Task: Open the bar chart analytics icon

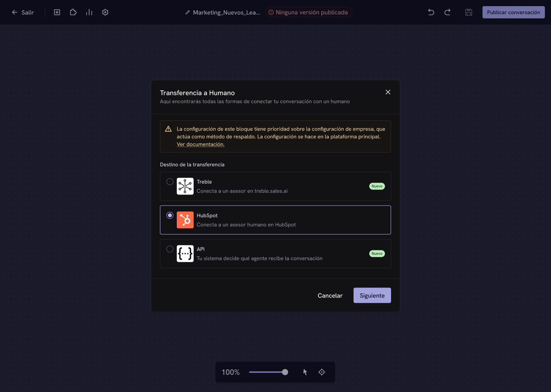Action: click(89, 12)
